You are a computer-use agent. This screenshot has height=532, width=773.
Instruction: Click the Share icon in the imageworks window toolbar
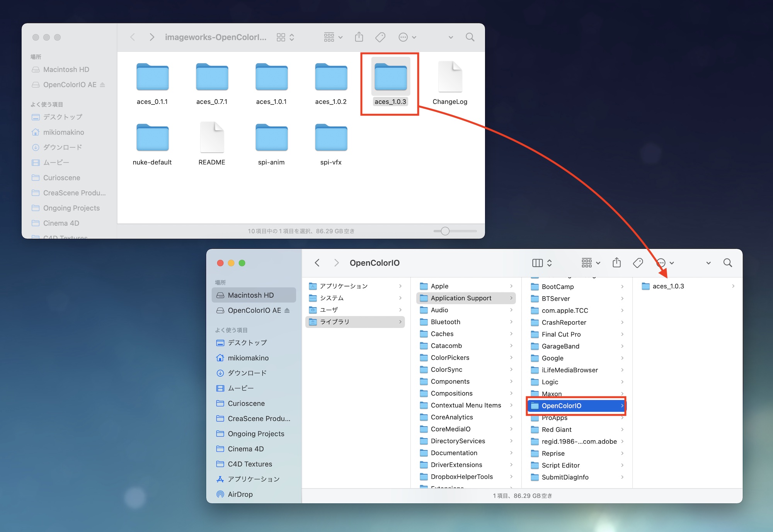point(359,37)
